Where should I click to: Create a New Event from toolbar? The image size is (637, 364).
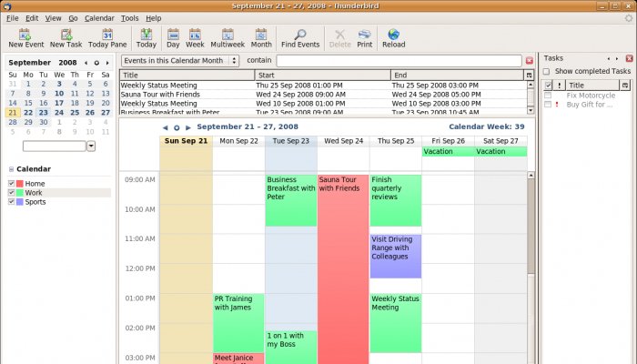[x=26, y=38]
